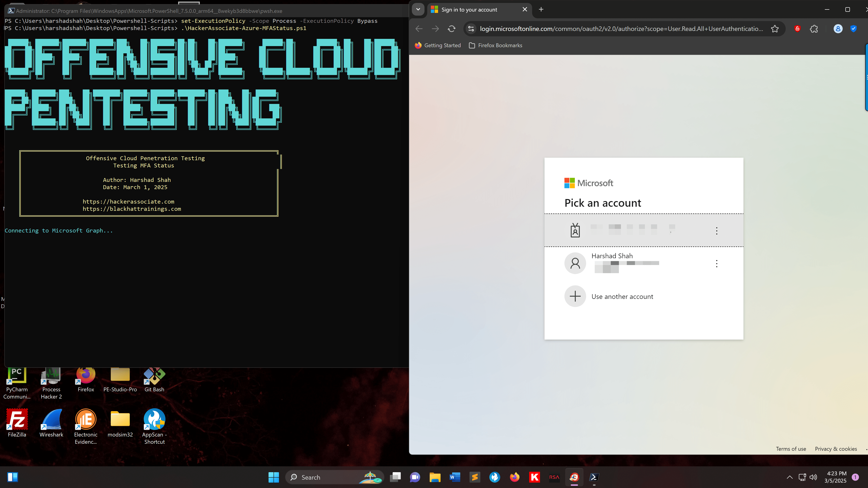
Task: Open the Privacy & cookies link
Action: 836,449
